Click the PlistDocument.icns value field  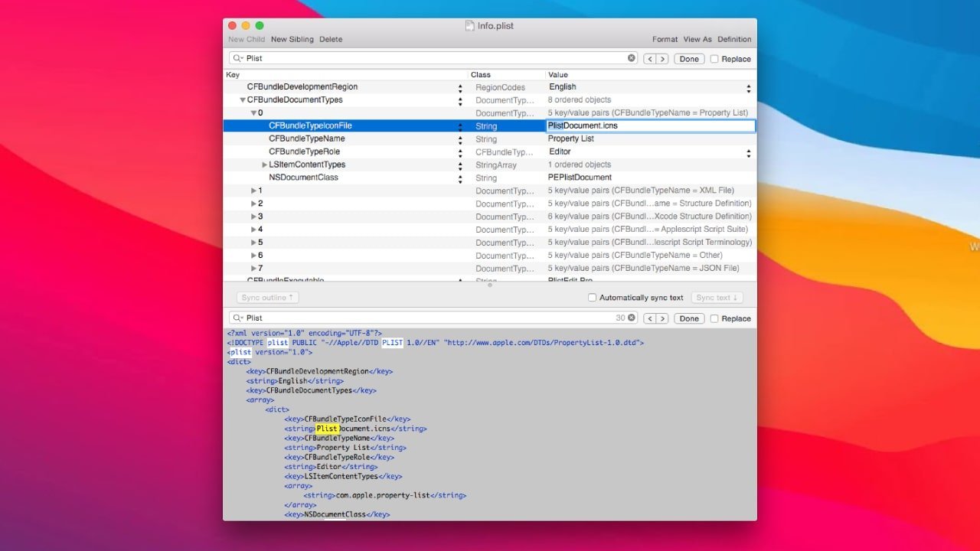[x=651, y=126]
